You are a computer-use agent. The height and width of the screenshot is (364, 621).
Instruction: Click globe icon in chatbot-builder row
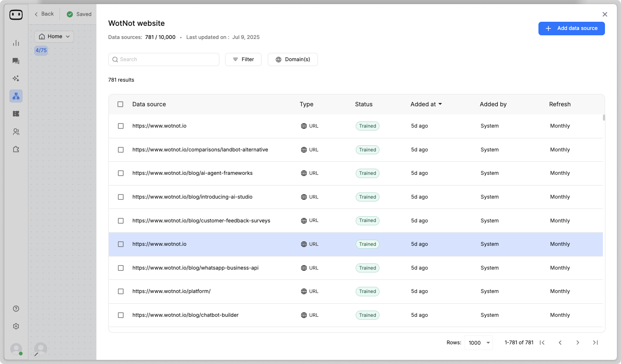[304, 315]
